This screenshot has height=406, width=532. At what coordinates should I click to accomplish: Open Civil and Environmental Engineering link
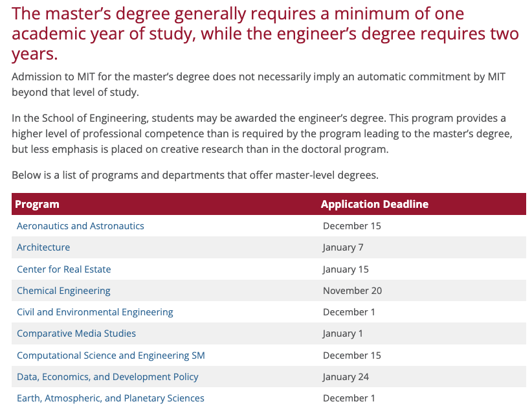[x=94, y=312]
